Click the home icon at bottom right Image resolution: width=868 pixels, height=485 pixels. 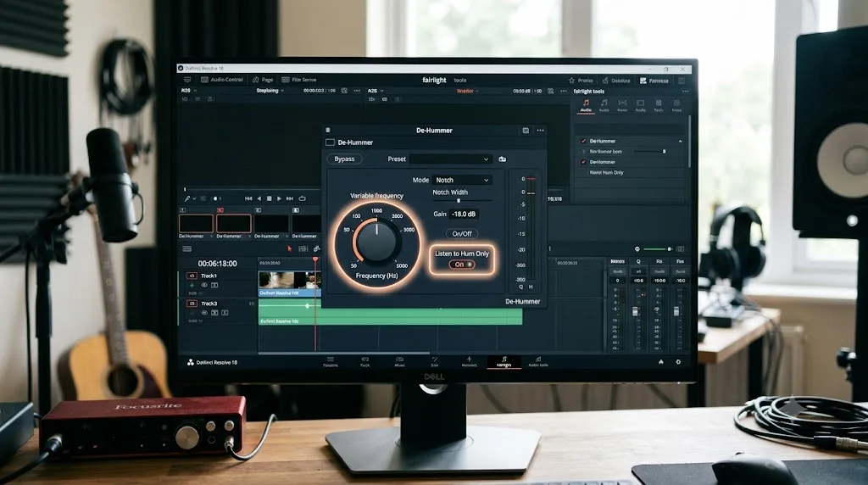coord(661,362)
